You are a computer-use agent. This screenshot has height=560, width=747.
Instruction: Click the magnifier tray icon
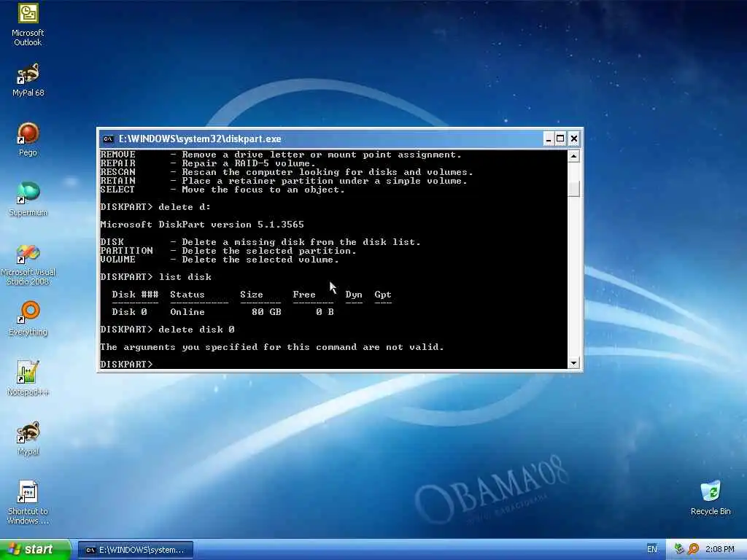point(693,549)
